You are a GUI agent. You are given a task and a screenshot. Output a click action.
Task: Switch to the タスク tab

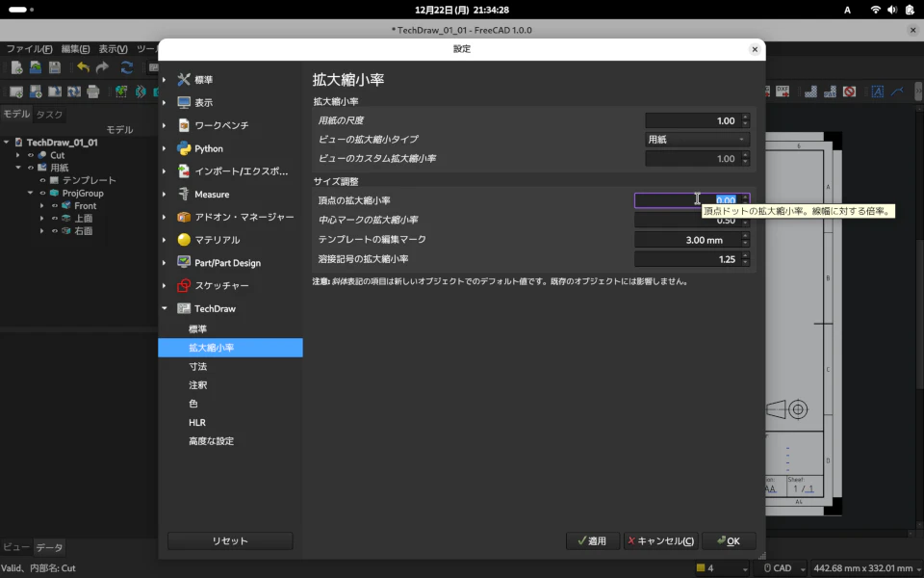49,115
